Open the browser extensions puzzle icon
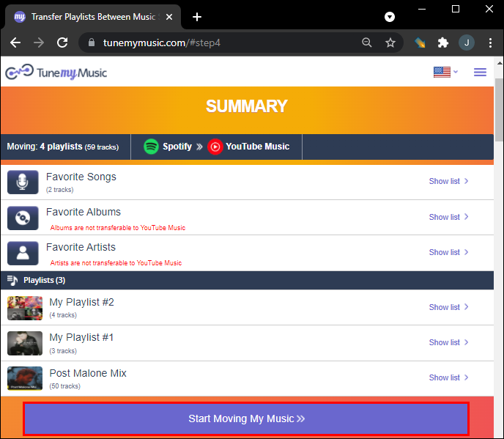 tap(442, 43)
